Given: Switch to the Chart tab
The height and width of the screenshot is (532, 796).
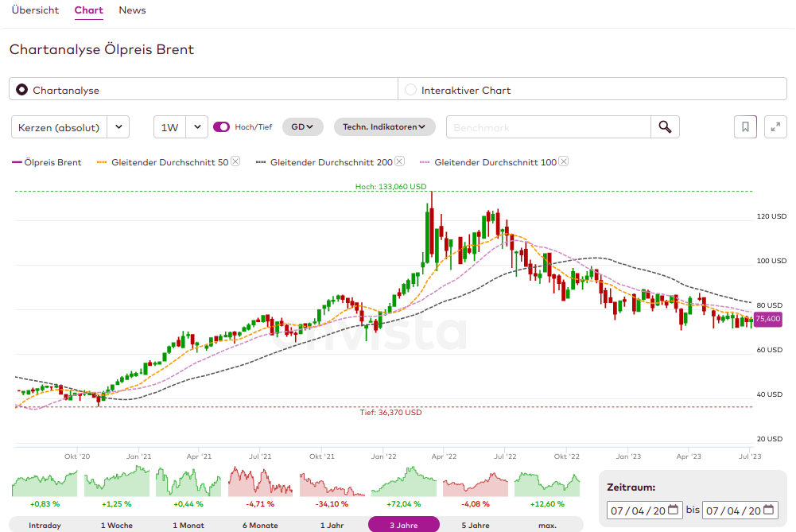Looking at the screenshot, I should (89, 10).
